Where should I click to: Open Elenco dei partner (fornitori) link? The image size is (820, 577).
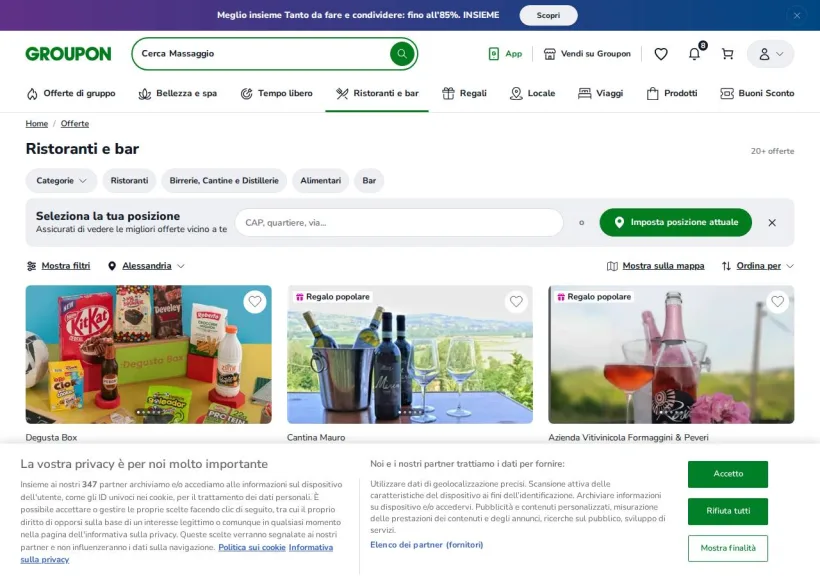427,545
